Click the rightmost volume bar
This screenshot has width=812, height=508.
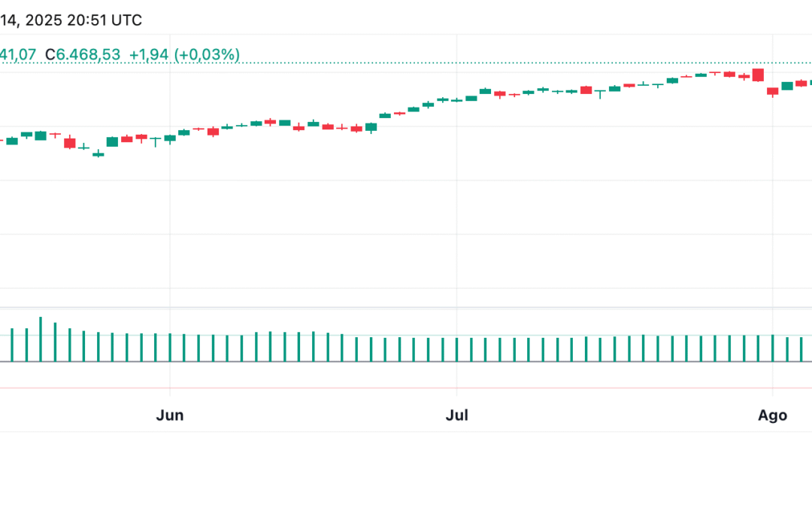(801, 349)
